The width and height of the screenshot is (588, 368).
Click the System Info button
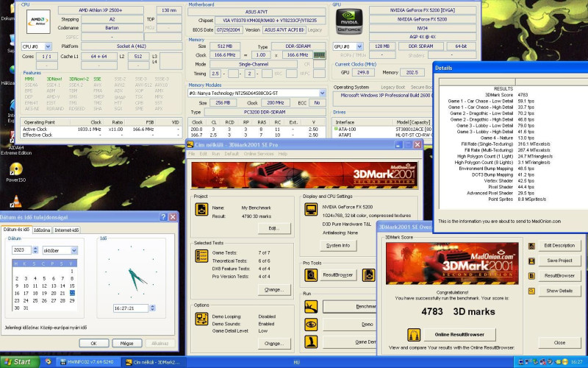click(x=338, y=245)
